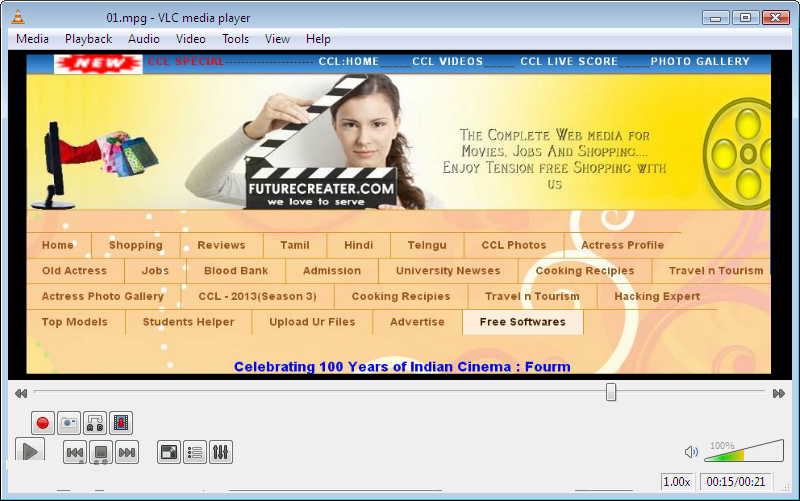Open the Audio menu
This screenshot has width=800, height=501.
click(144, 39)
